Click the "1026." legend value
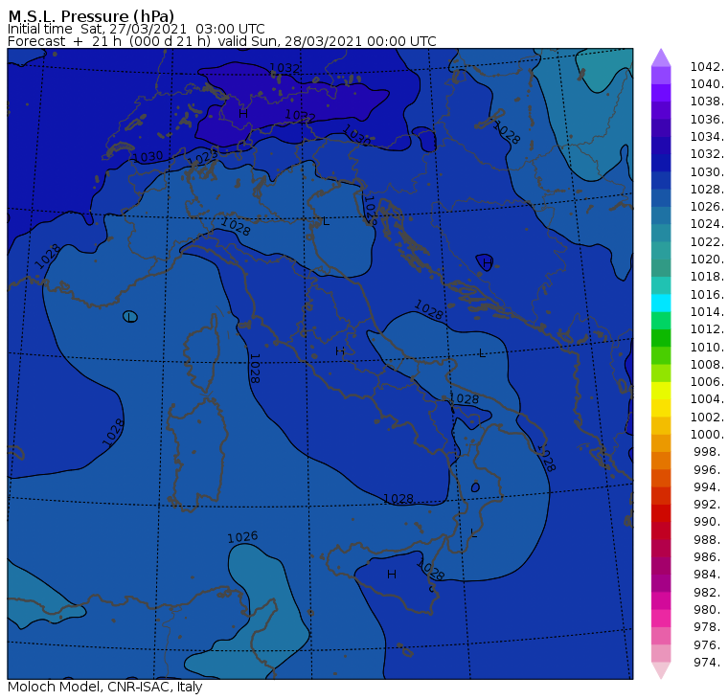This screenshot has height=700, width=728. [x=707, y=206]
